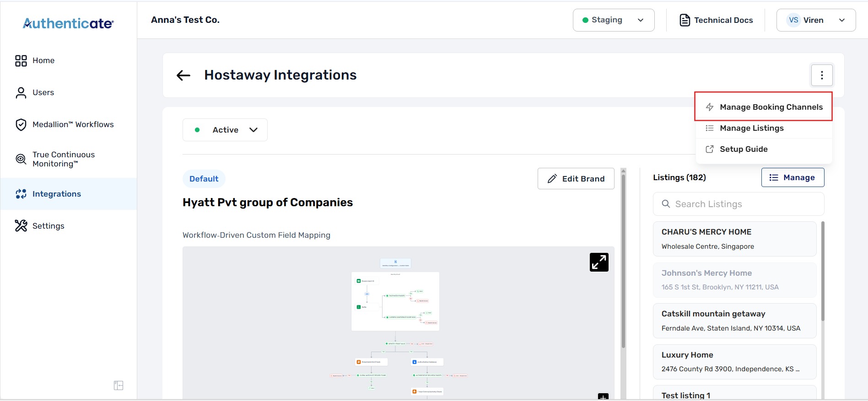Choose Manage Listings from menu
This screenshot has height=401, width=868.
point(764,128)
